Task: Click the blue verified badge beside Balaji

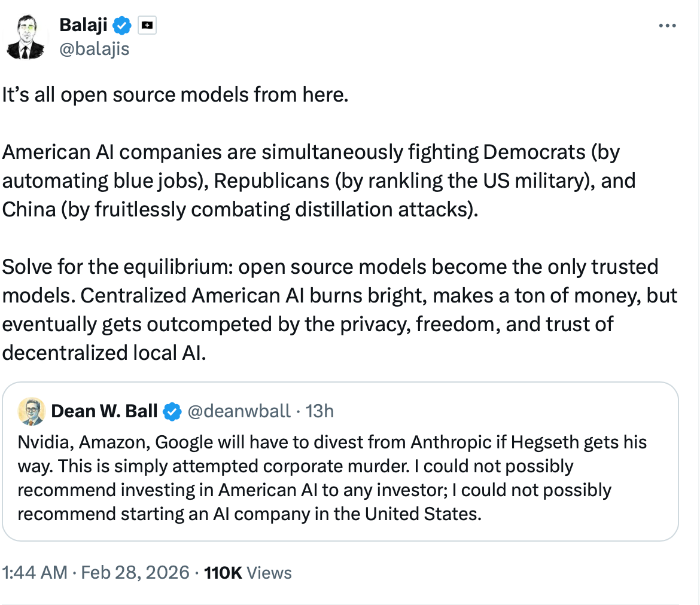Action: pyautogui.click(x=123, y=26)
